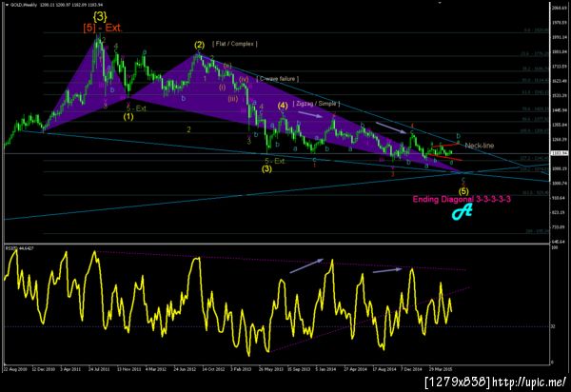Click the current price tag on the price axis
The height and width of the screenshot is (392, 571).
click(561, 153)
